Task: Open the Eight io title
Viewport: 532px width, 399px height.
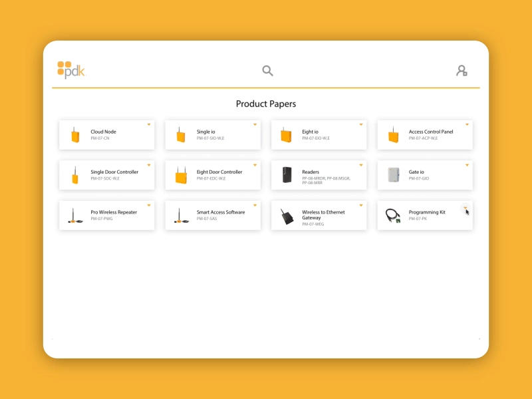Action: coord(310,132)
